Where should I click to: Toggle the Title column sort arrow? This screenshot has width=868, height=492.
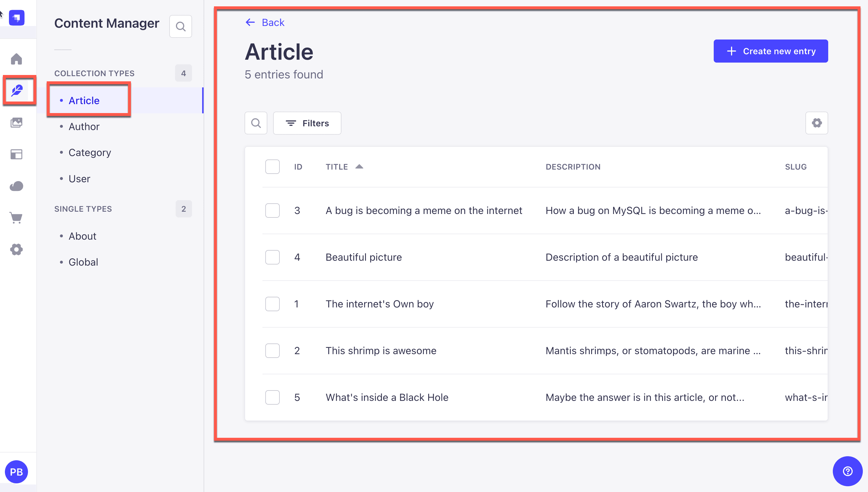tap(359, 167)
